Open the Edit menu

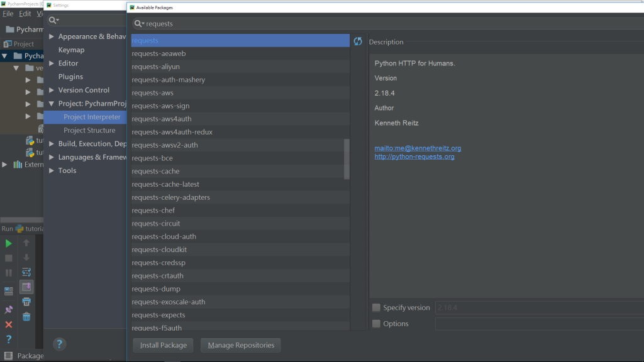tap(25, 14)
